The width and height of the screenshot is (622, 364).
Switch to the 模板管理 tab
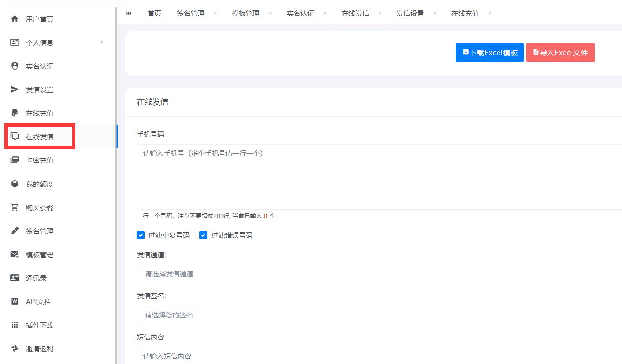pyautogui.click(x=245, y=13)
